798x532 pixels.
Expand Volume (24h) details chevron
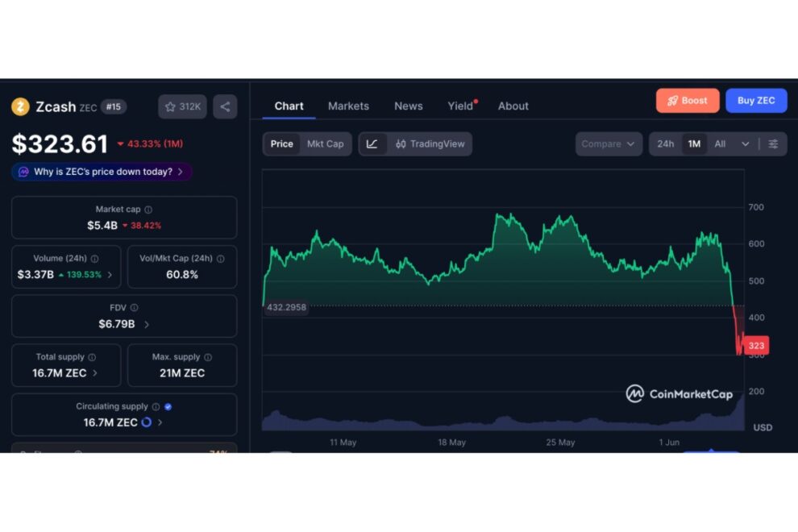[x=110, y=274]
